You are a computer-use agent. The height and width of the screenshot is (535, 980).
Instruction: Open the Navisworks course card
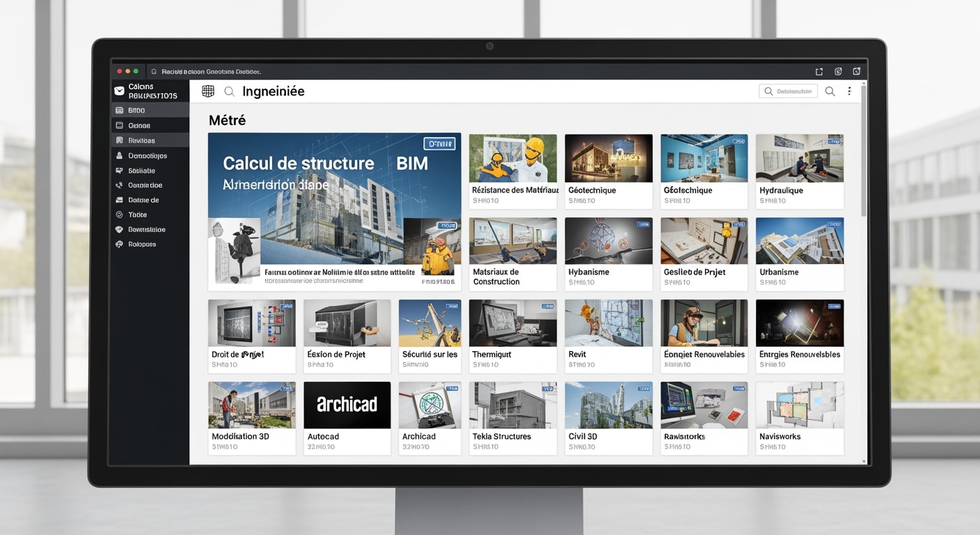point(800,418)
